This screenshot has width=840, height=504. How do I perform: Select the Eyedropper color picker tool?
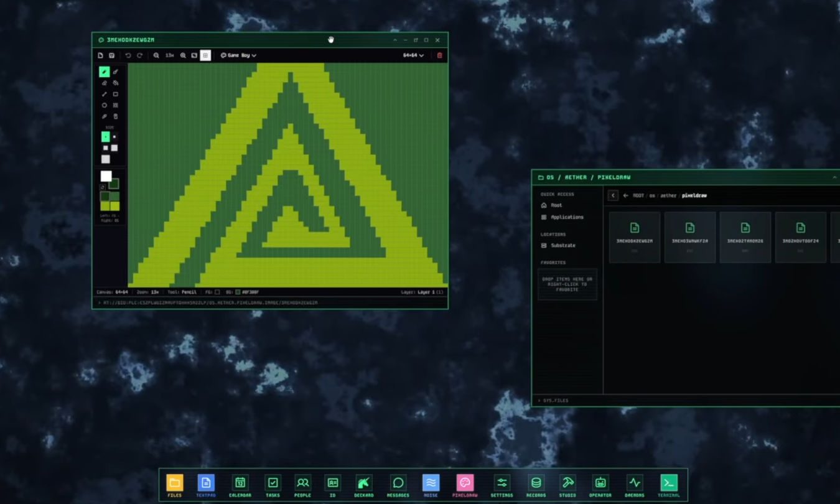click(x=105, y=116)
